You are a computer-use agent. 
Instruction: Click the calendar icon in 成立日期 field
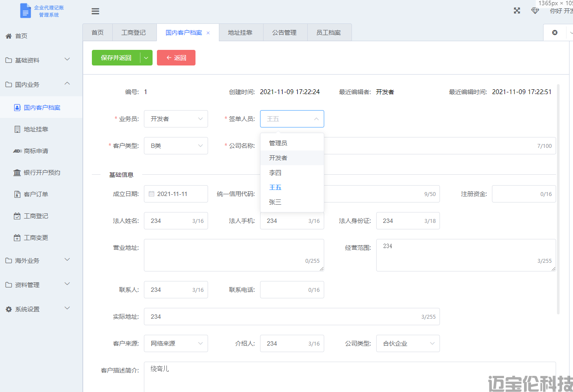pos(152,194)
